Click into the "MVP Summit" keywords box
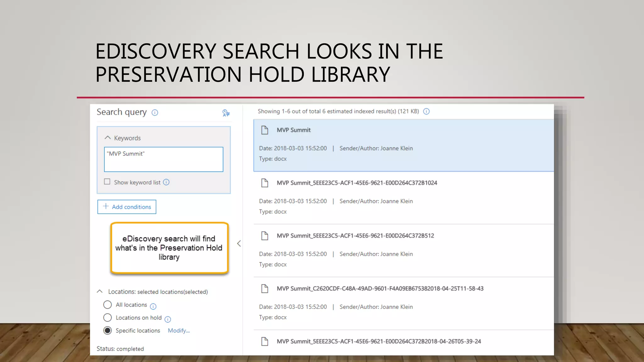The image size is (644, 362). pos(164,159)
